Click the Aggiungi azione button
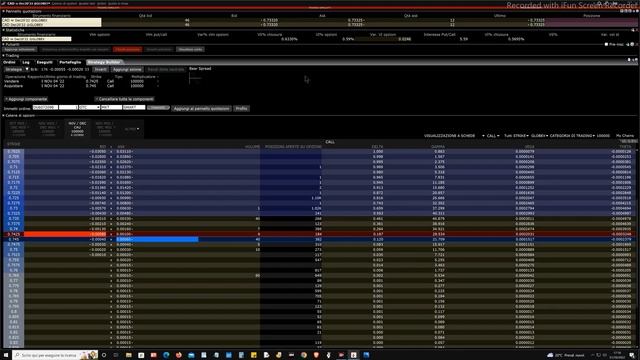 (x=127, y=69)
